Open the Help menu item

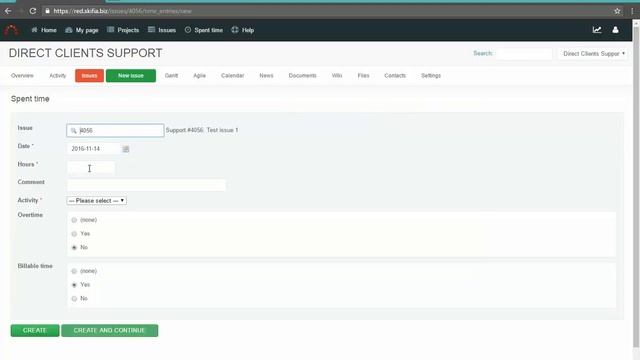click(242, 30)
